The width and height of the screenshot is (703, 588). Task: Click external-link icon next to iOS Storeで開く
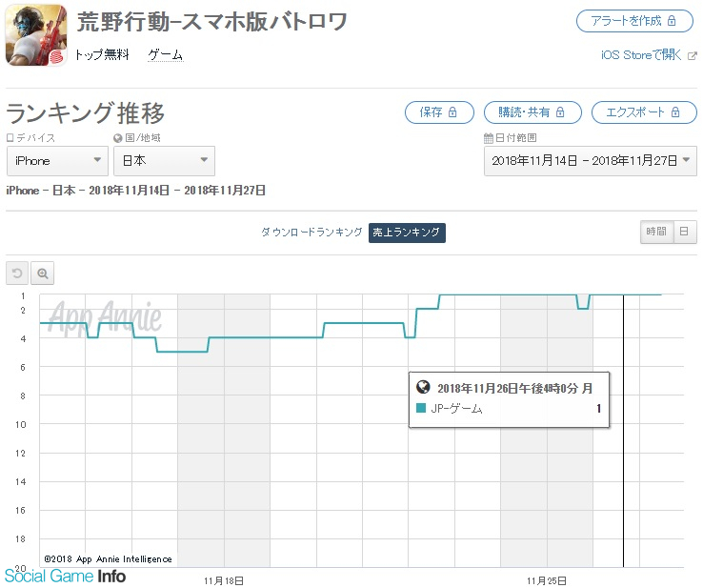693,55
